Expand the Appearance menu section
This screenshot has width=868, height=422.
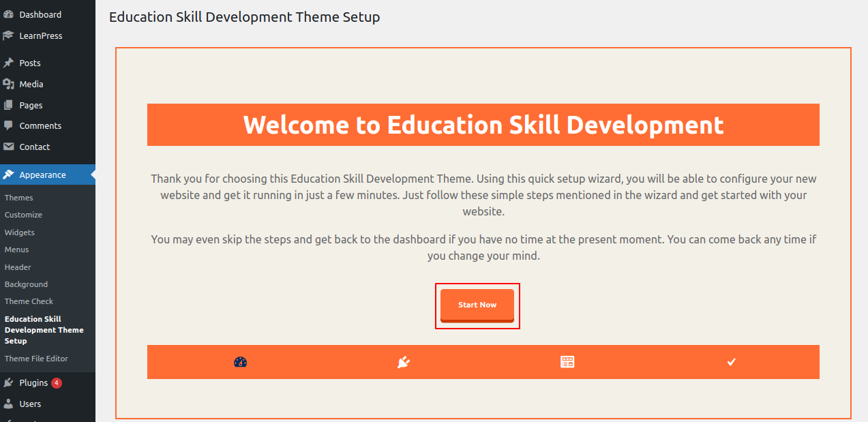pos(42,175)
